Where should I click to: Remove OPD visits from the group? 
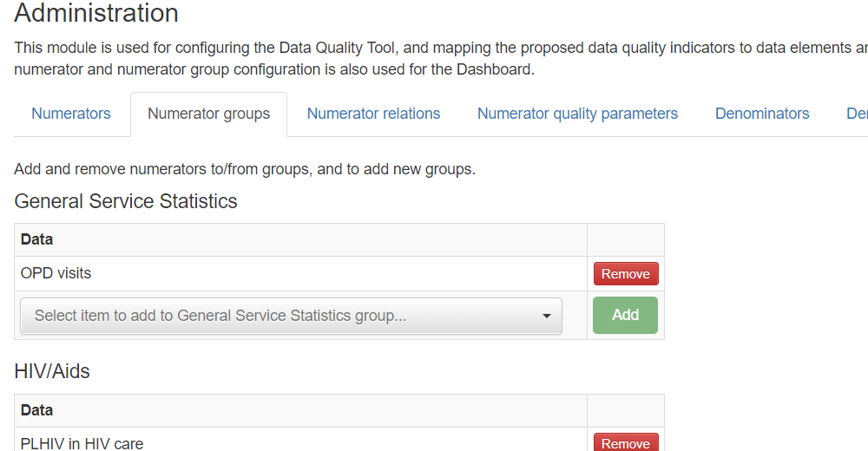coord(626,274)
